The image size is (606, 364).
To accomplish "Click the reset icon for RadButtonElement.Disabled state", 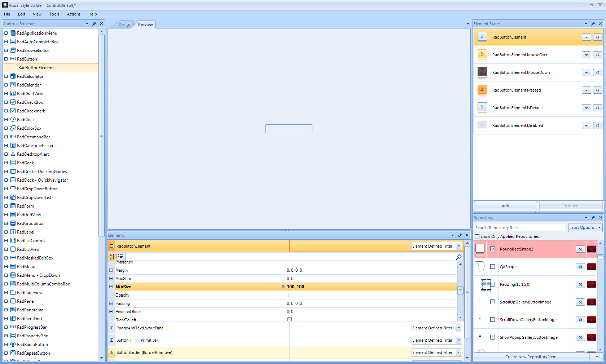I will (x=598, y=125).
